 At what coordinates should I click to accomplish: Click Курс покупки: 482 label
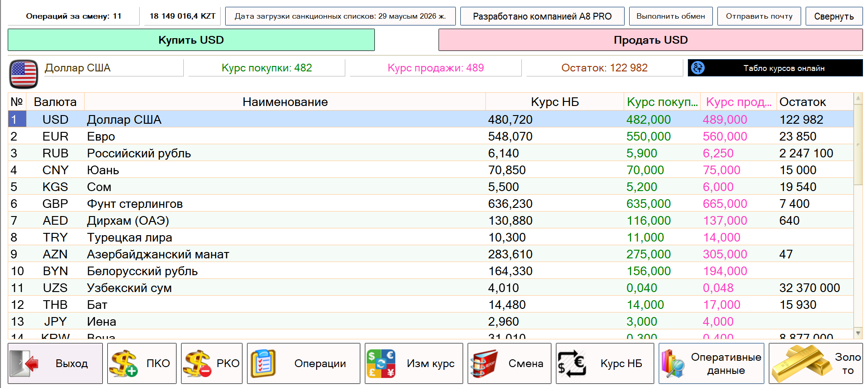tap(267, 68)
